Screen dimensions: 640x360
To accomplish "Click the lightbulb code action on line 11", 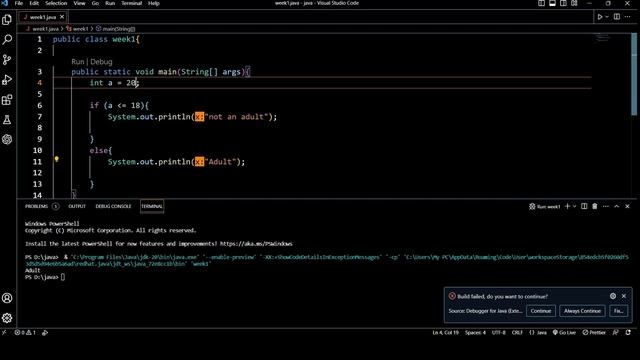I will pos(57,159).
